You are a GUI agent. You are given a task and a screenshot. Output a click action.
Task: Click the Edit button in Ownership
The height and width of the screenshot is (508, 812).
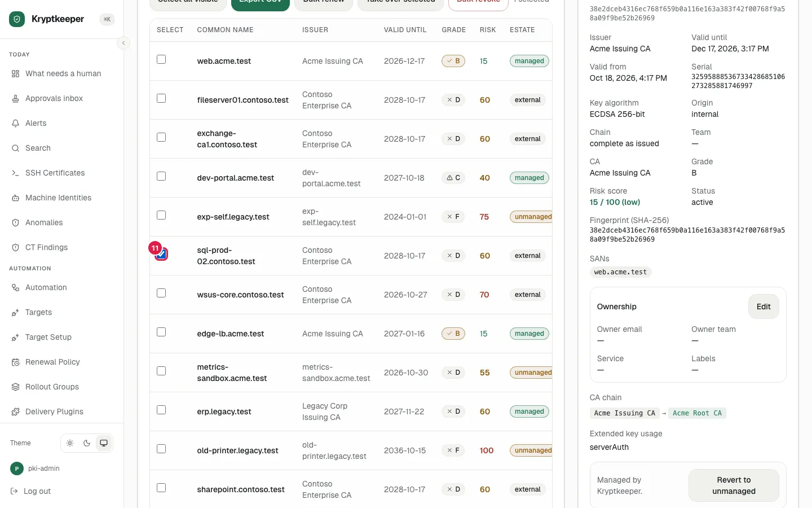point(764,306)
